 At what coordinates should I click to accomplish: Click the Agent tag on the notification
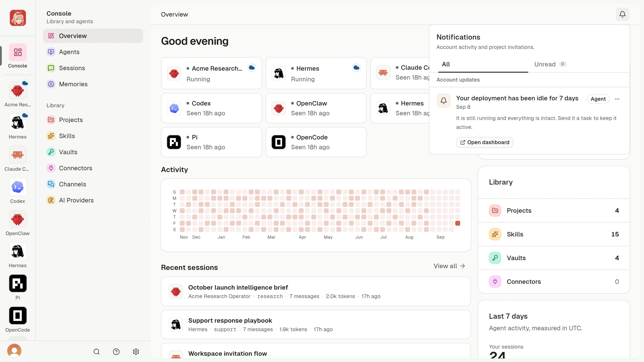coord(598,99)
